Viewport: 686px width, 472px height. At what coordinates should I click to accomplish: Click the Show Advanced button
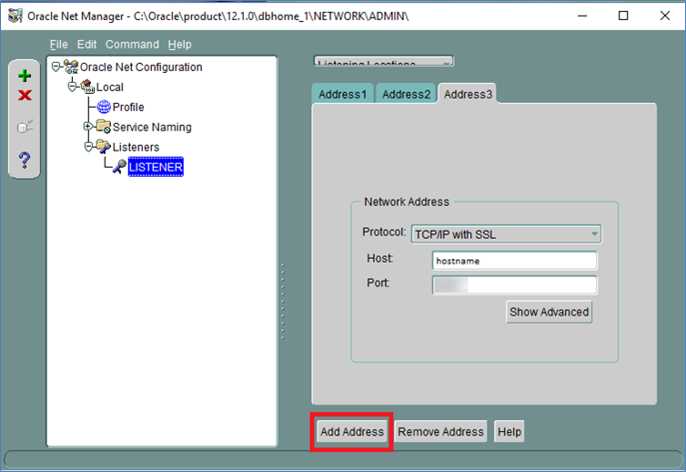[549, 312]
